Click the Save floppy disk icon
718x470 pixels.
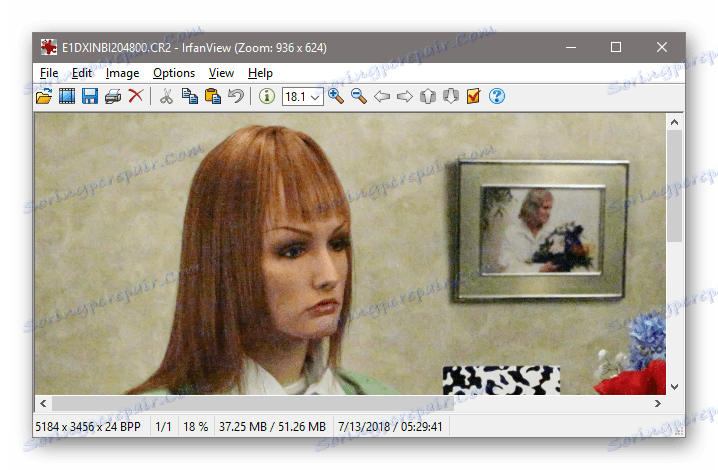tap(90, 96)
